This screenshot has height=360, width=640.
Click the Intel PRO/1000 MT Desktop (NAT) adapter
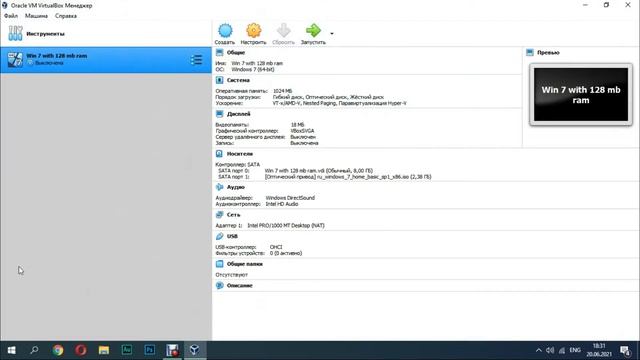point(286,225)
